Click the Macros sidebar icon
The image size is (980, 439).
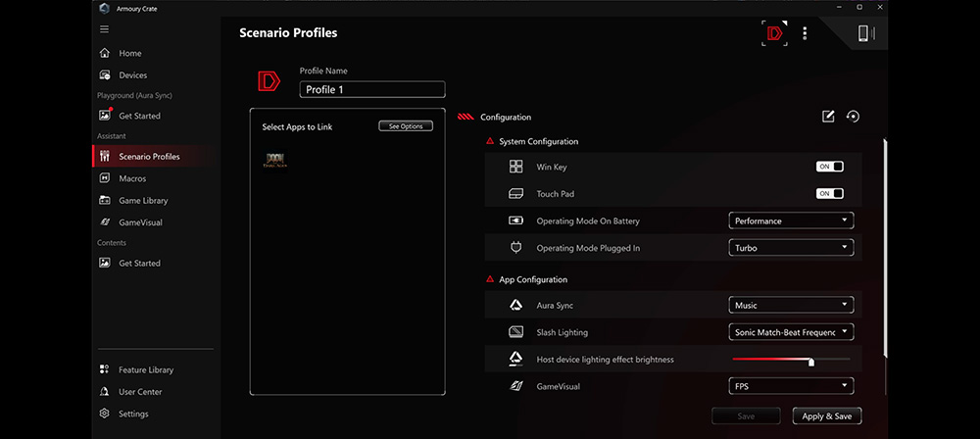[105, 178]
